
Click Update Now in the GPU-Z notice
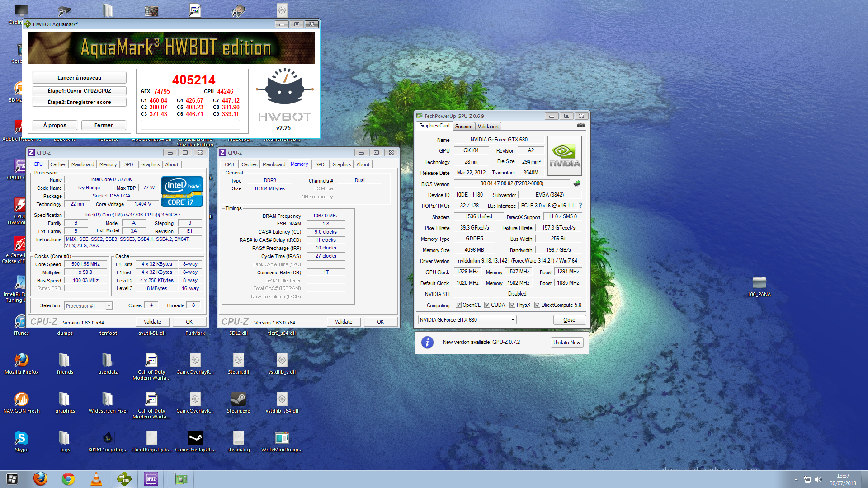pos(566,343)
